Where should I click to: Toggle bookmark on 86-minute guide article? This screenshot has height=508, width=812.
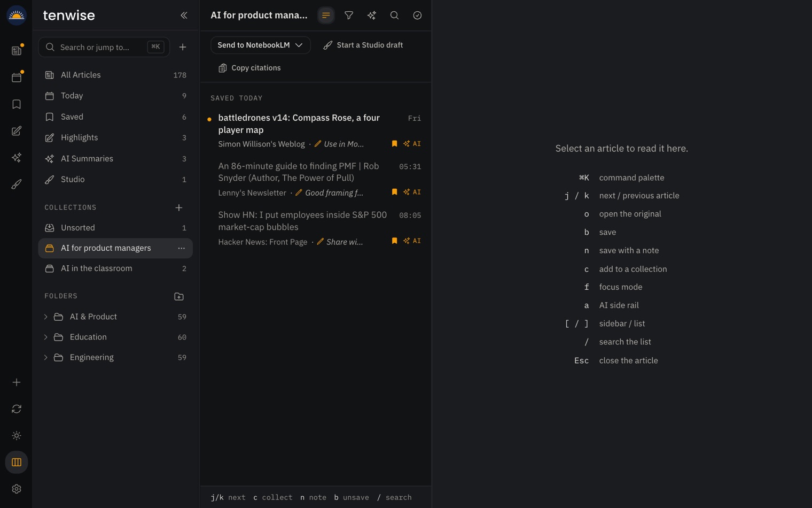click(394, 192)
